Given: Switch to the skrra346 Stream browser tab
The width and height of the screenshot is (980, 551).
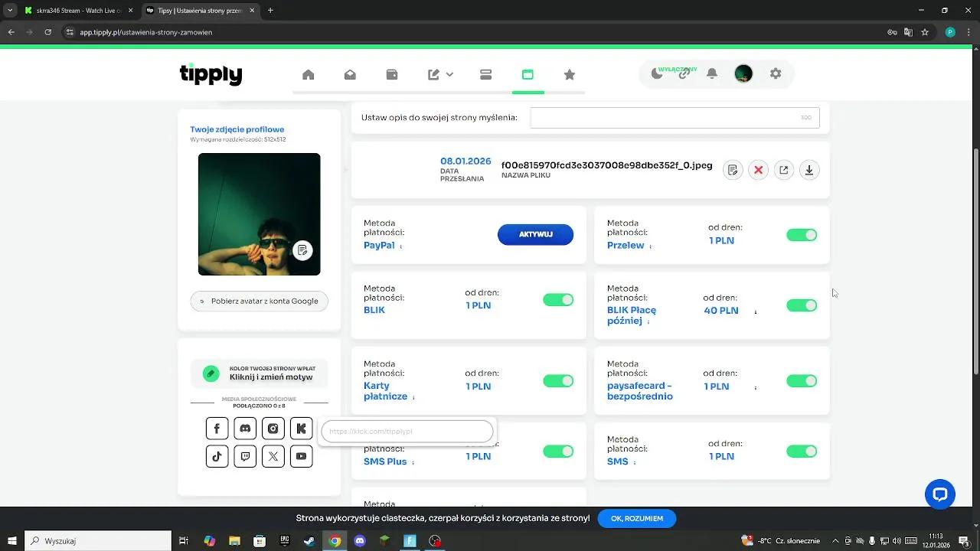Looking at the screenshot, I should click(73, 11).
